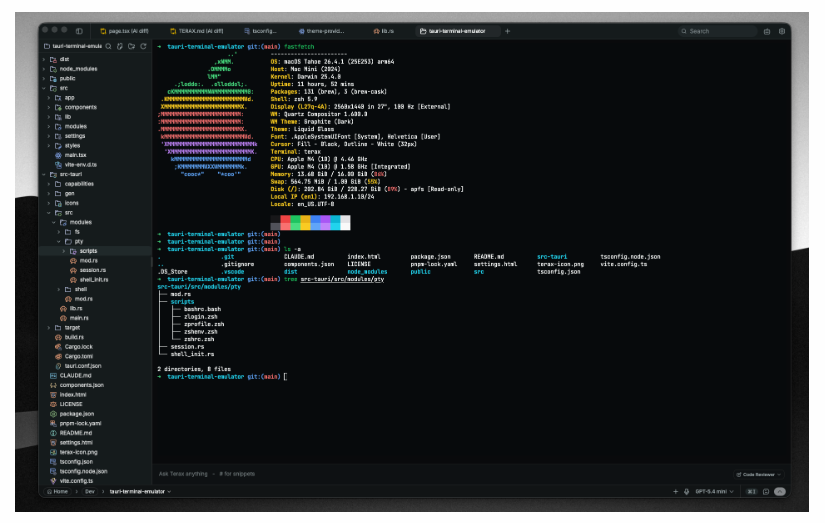Open the page.tsx (AI diff) tab
825x523 pixels.
125,31
